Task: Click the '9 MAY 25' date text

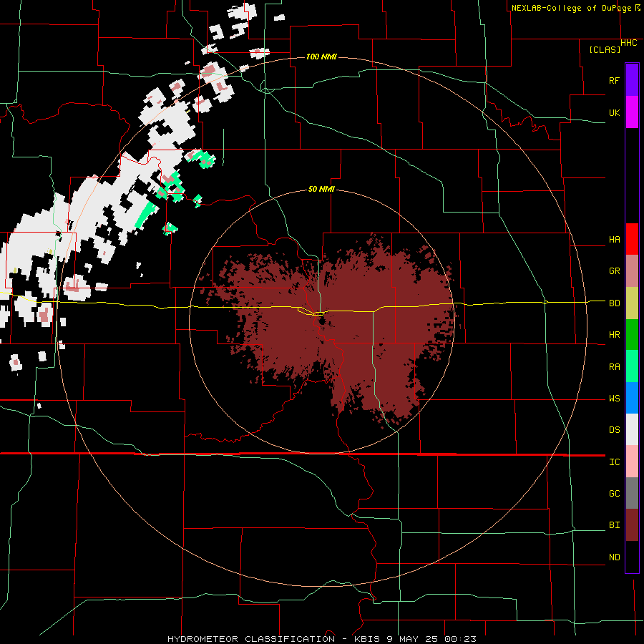Action: pyautogui.click(x=412, y=639)
